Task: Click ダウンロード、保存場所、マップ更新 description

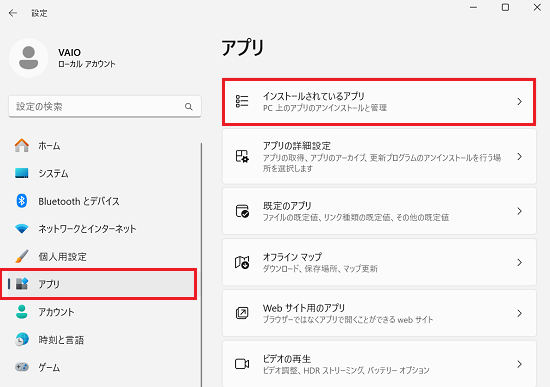Action: pyautogui.click(x=320, y=268)
